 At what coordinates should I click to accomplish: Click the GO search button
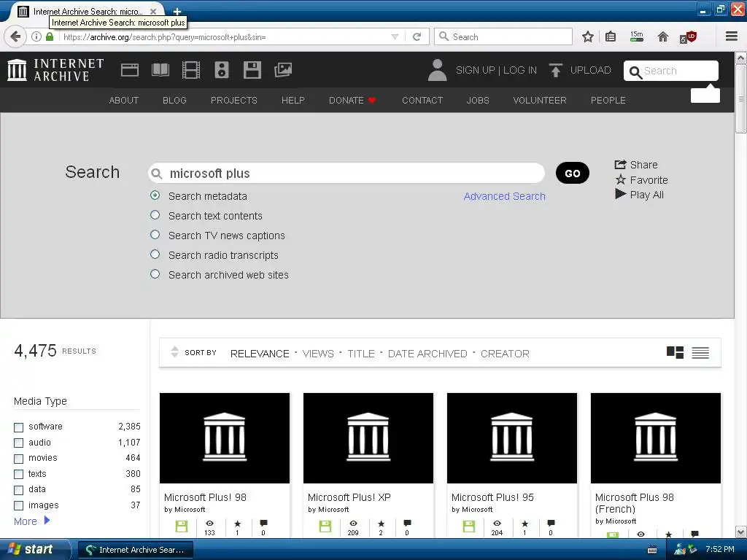click(x=573, y=173)
